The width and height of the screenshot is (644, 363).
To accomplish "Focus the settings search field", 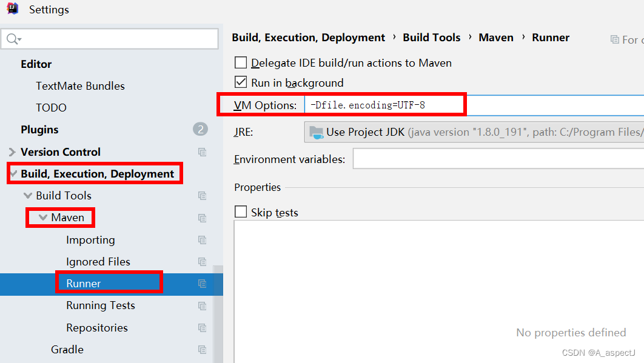I will click(110, 39).
